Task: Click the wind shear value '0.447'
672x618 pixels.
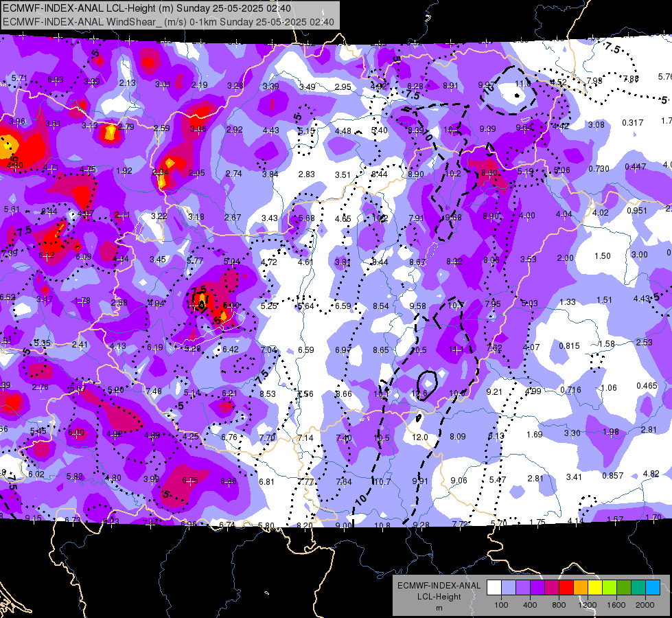Action: tap(635, 166)
